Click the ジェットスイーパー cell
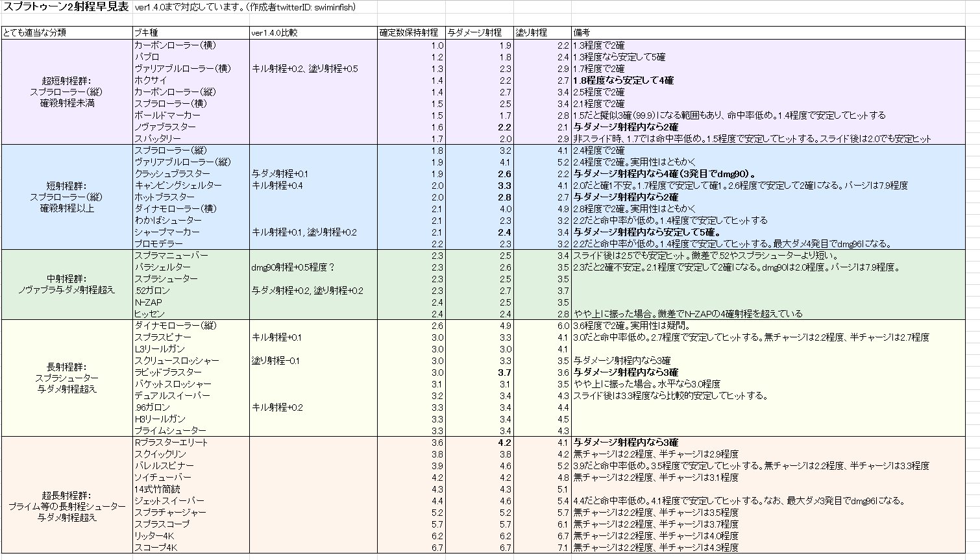 191,501
